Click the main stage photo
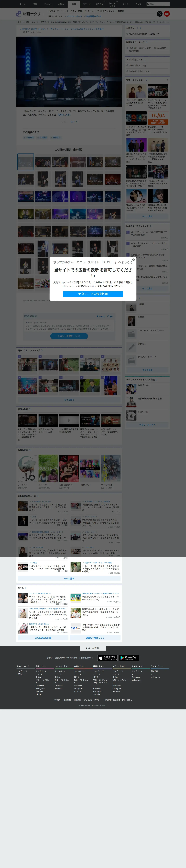The height and width of the screenshot is (868, 186). point(69,71)
